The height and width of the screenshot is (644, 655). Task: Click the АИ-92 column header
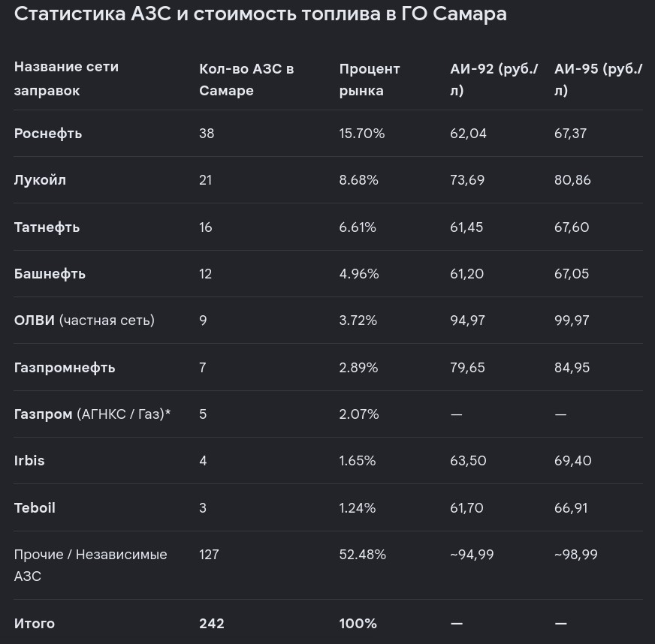point(494,80)
